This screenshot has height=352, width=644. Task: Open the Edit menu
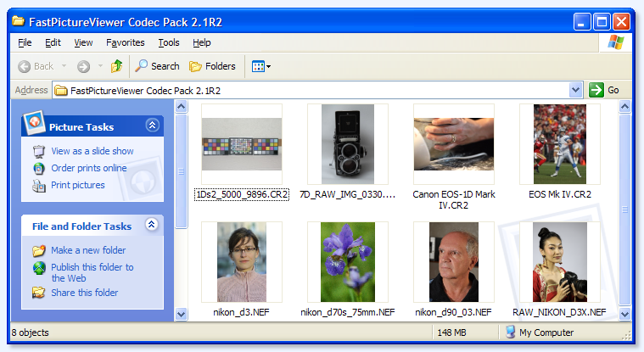point(53,42)
